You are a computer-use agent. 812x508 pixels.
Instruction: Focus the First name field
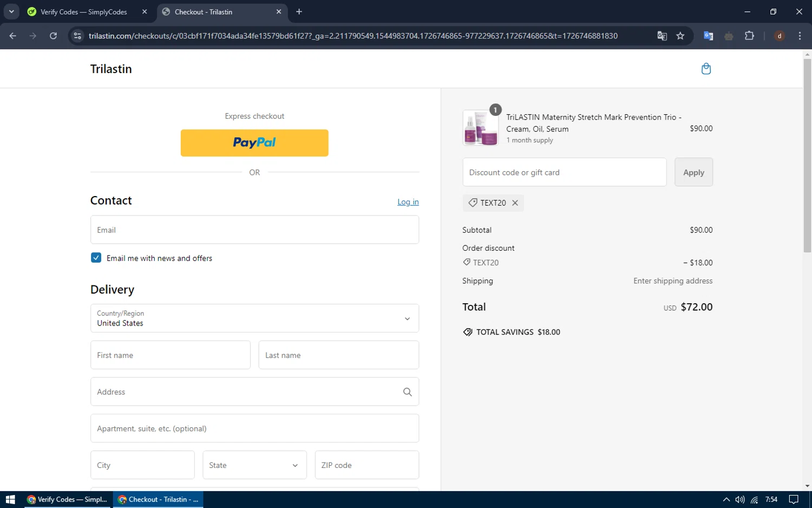coord(171,355)
